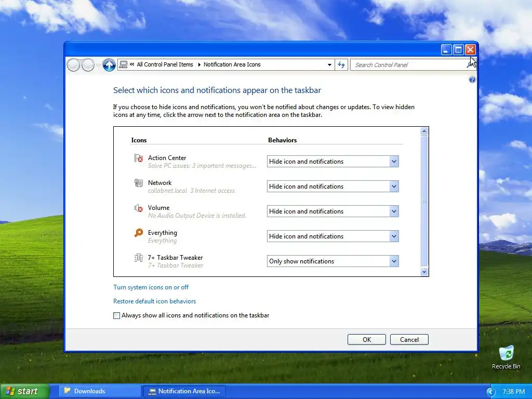Go to All Control Panel Items breadcrumb
The image size is (532, 399).
(165, 64)
